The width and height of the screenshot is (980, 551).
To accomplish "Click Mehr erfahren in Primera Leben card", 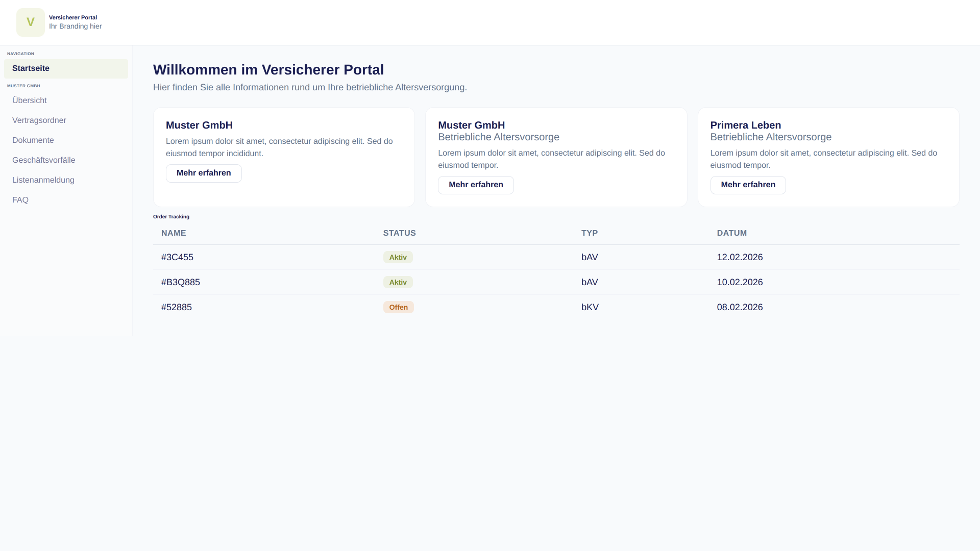I will point(748,185).
